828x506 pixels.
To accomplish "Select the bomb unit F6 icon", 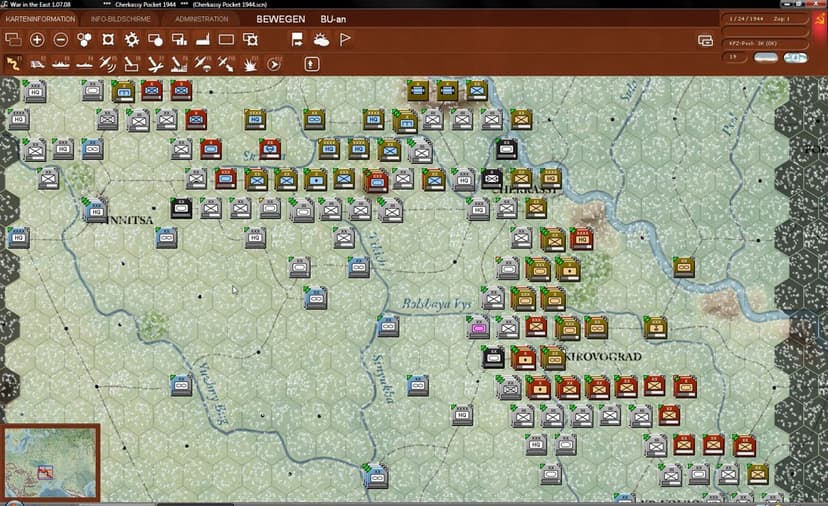I will (x=131, y=64).
